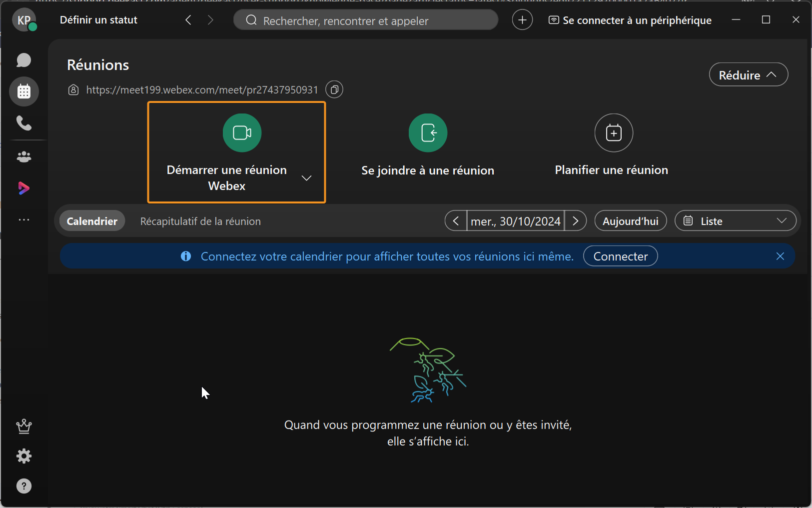
Task: Click the info icon in calendar banner
Action: coord(186,256)
